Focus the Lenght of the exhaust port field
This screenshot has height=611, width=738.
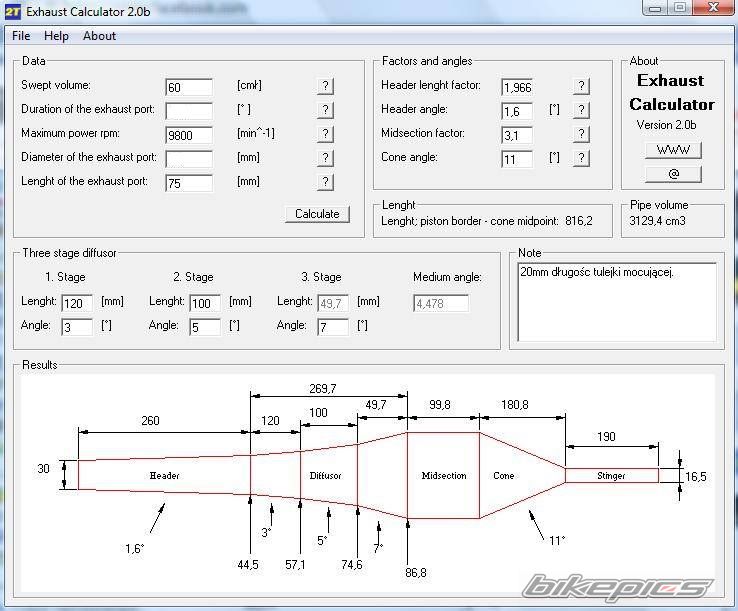189,184
